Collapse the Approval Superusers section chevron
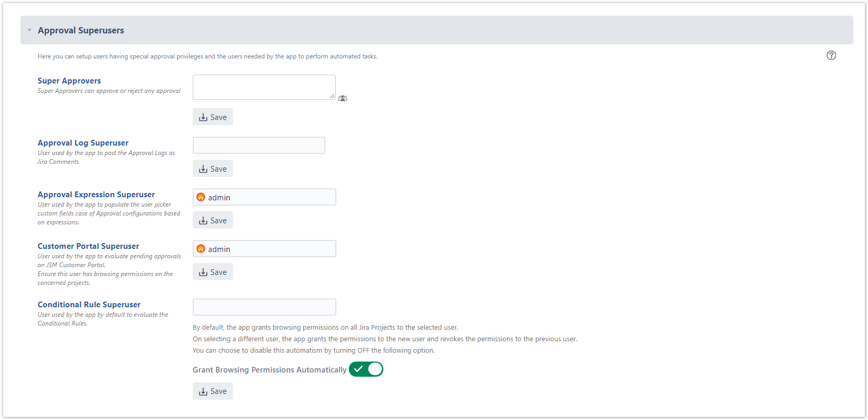The image size is (868, 420). pos(29,30)
